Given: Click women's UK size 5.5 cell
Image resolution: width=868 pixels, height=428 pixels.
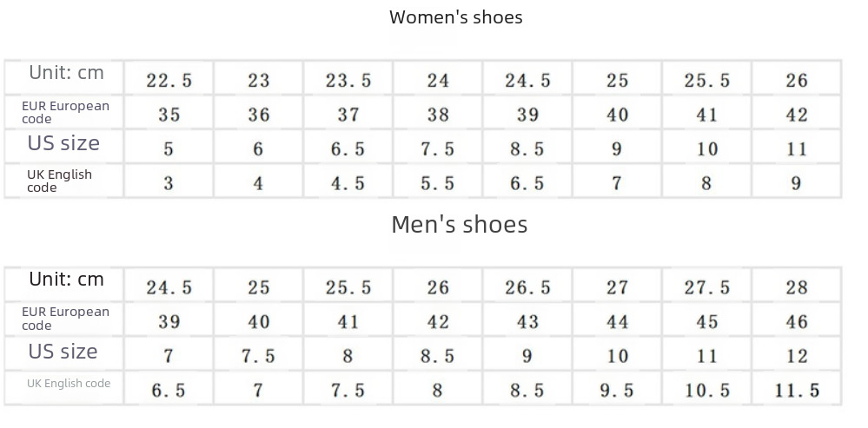Looking at the screenshot, I should point(438,183).
